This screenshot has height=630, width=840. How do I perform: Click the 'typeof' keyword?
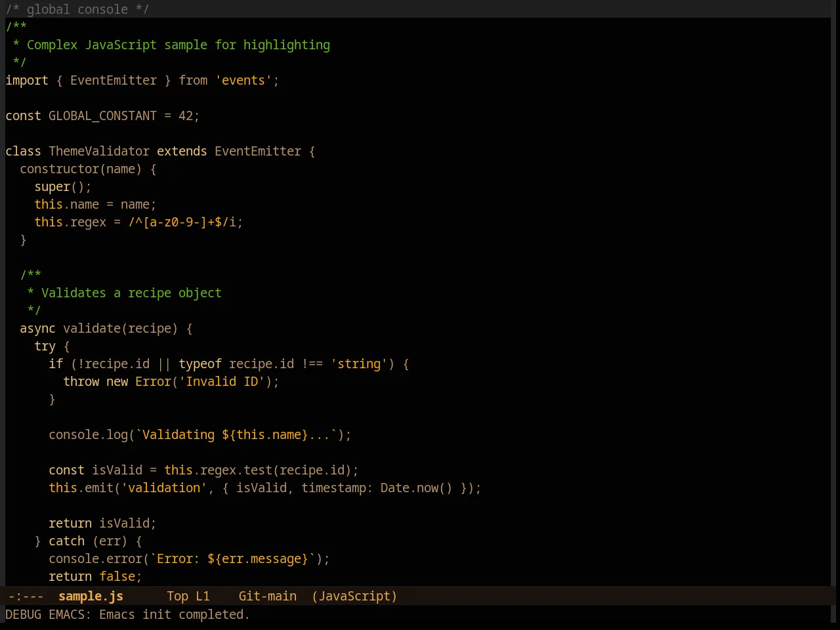coord(200,364)
